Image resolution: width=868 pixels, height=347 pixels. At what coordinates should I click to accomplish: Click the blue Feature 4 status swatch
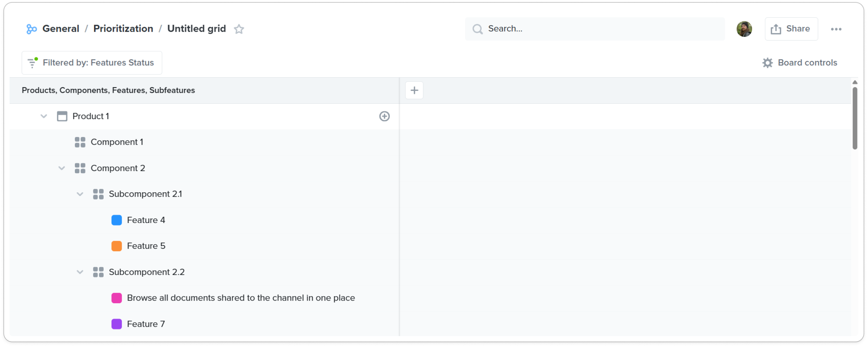pos(117,220)
